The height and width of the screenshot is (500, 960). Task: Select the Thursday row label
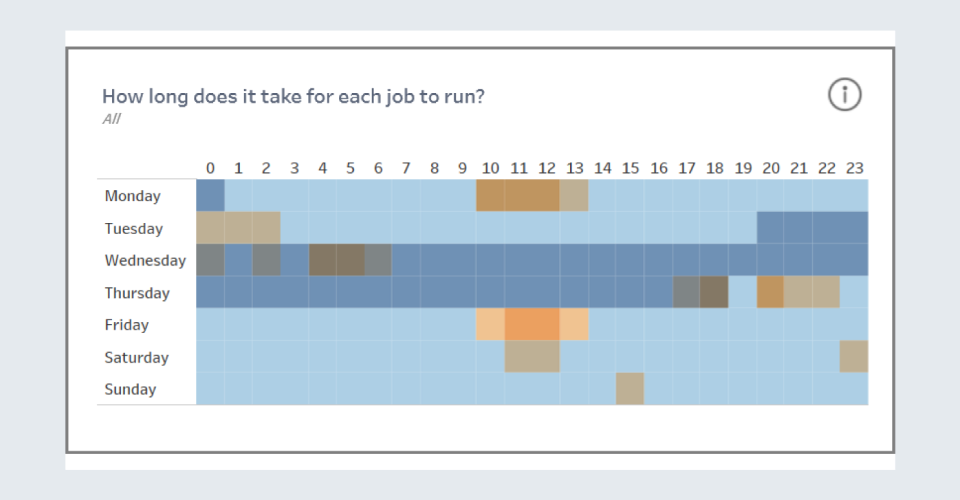137,293
